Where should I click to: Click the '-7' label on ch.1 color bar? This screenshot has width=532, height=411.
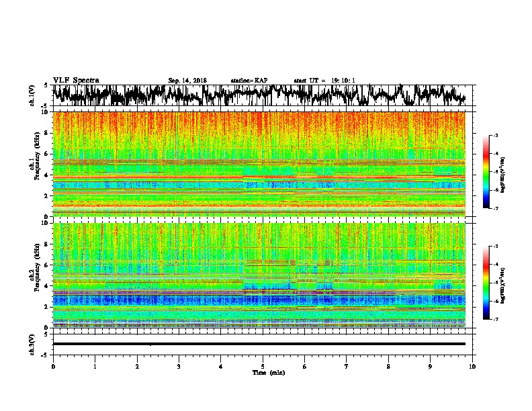click(x=495, y=208)
